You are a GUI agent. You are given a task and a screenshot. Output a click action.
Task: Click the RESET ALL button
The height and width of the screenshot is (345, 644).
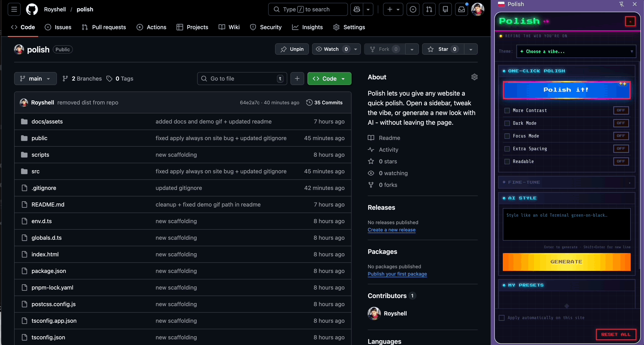(x=616, y=334)
